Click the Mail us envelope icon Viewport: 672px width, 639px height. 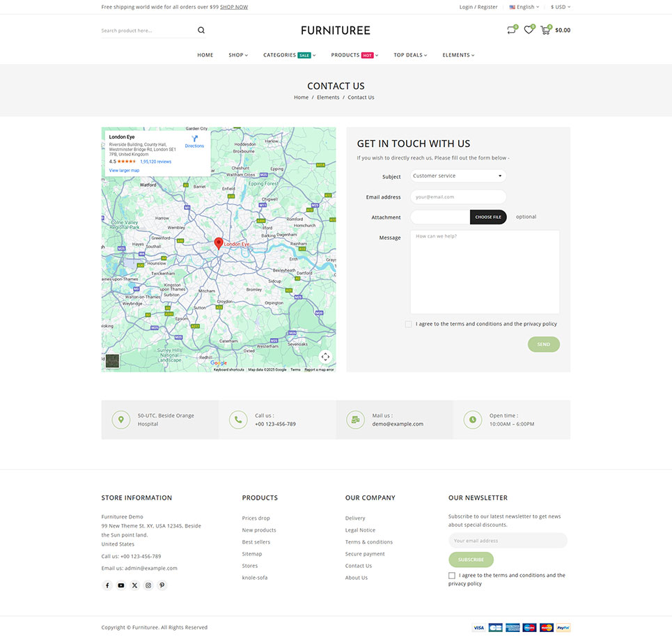coord(355,419)
